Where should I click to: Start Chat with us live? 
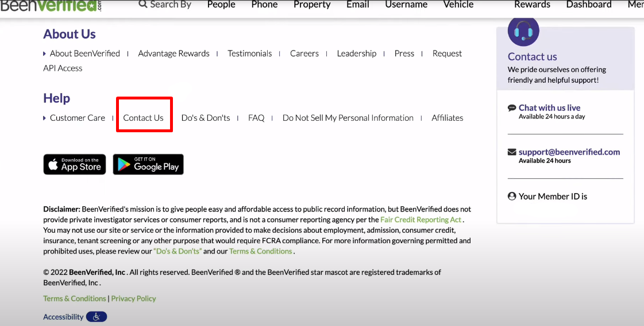(x=550, y=108)
